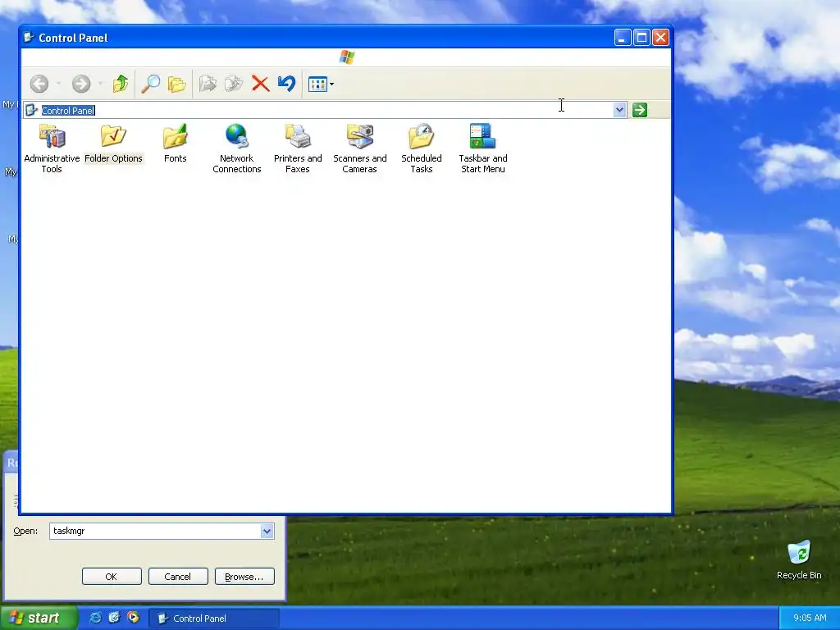Open the Recycle Bin desktop icon
The height and width of the screenshot is (630, 840).
799,560
